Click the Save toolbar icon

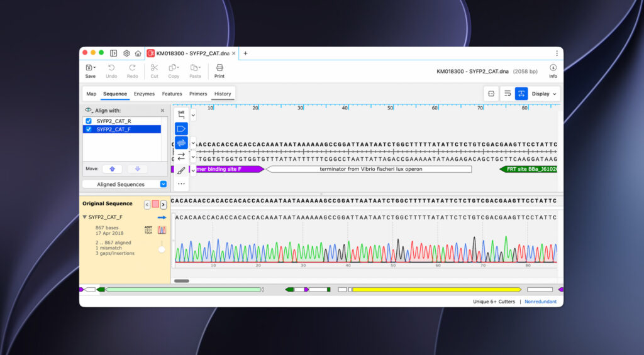point(89,68)
